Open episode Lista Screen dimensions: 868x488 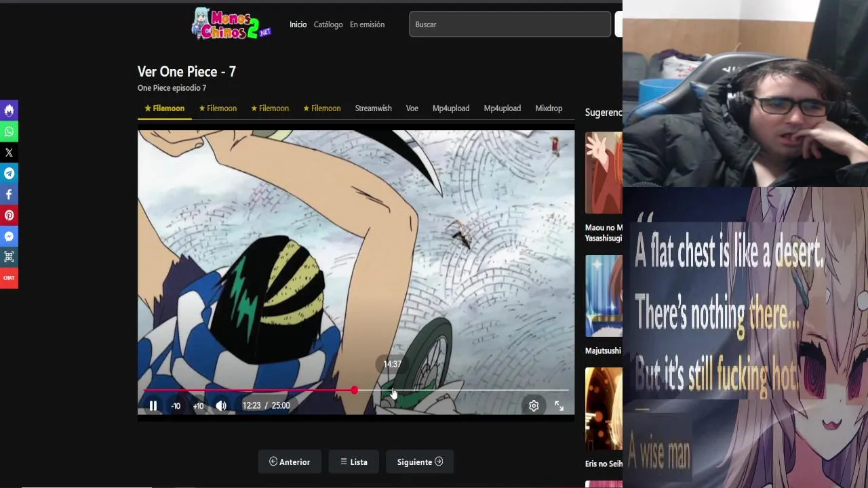[x=354, y=462]
